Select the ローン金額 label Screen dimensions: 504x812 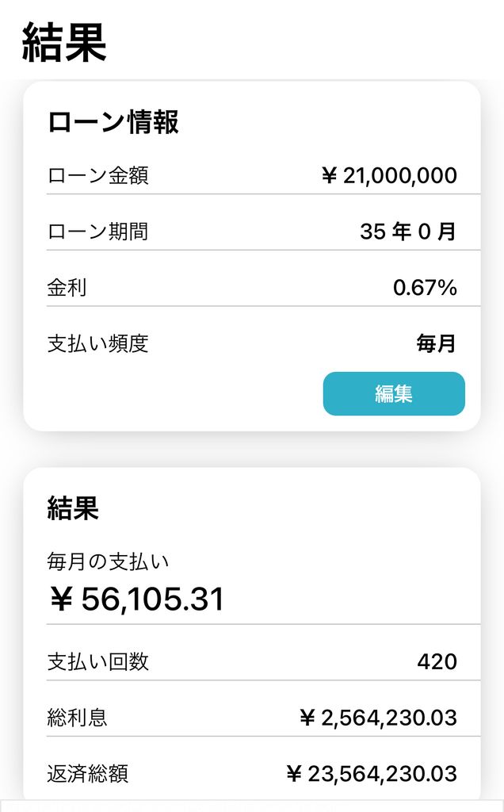click(98, 175)
